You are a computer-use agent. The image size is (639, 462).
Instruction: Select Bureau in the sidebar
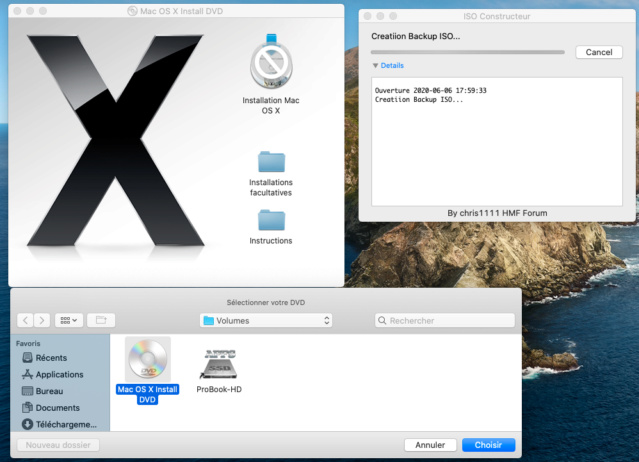tap(43, 391)
